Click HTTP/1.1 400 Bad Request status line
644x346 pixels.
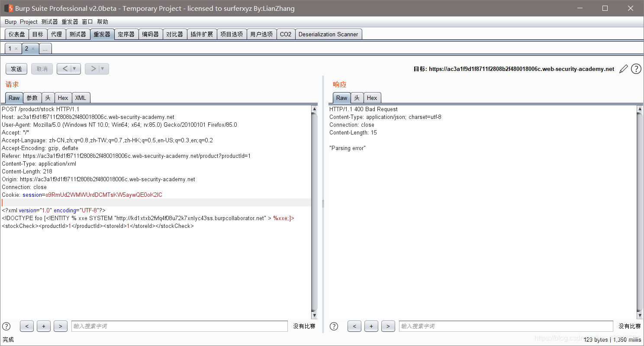(x=364, y=109)
